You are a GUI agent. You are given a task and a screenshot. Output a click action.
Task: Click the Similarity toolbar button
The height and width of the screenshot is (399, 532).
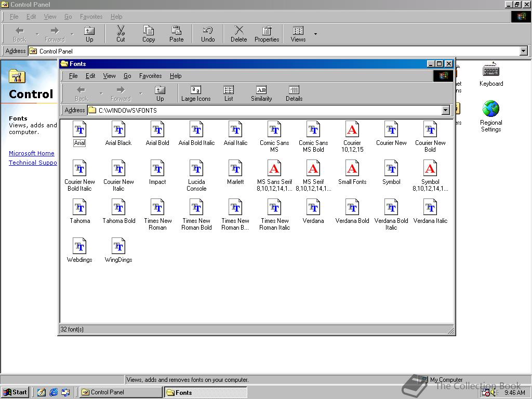pyautogui.click(x=260, y=92)
